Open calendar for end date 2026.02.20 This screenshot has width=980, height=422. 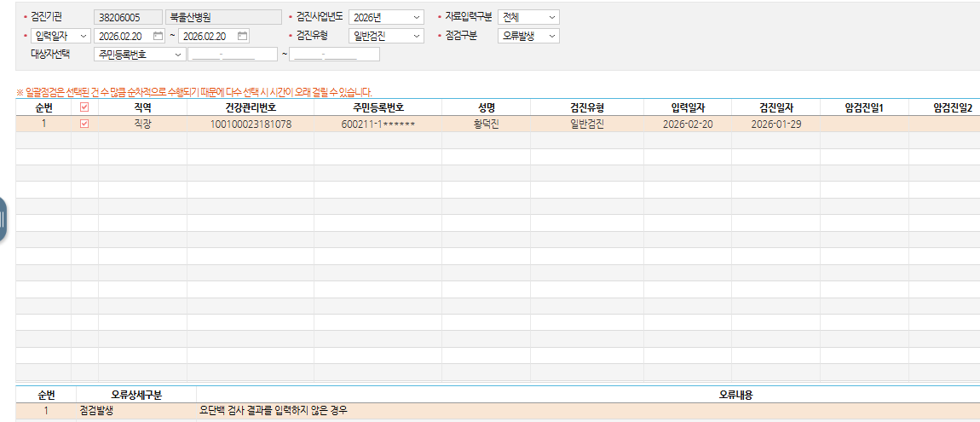243,36
